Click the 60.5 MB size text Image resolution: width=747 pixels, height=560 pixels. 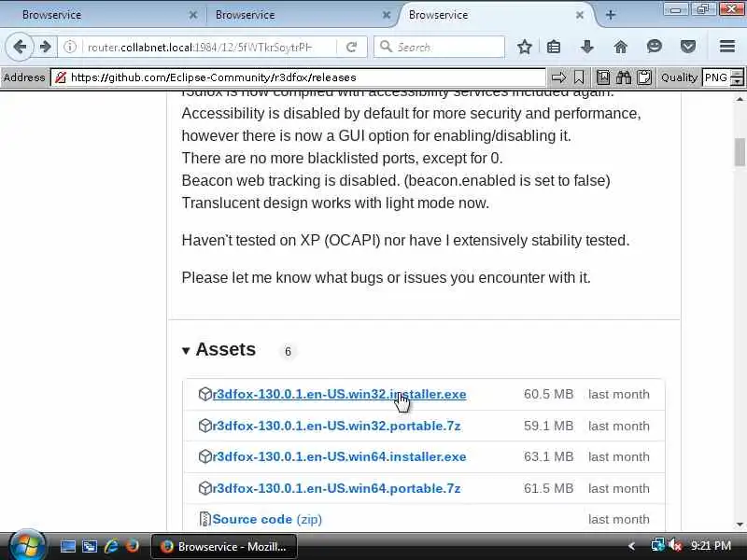pyautogui.click(x=548, y=394)
